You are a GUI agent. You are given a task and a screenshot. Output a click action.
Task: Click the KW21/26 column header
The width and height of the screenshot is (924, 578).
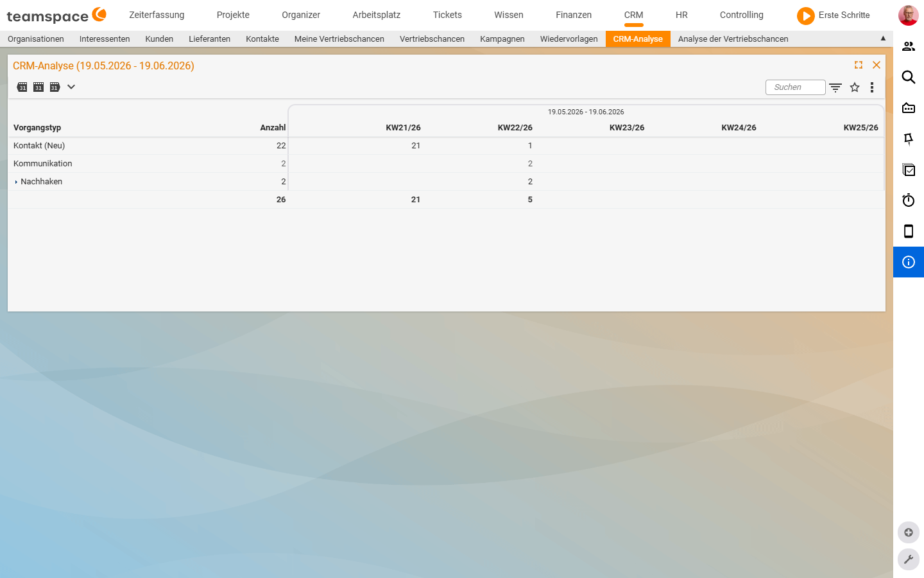[403, 128]
